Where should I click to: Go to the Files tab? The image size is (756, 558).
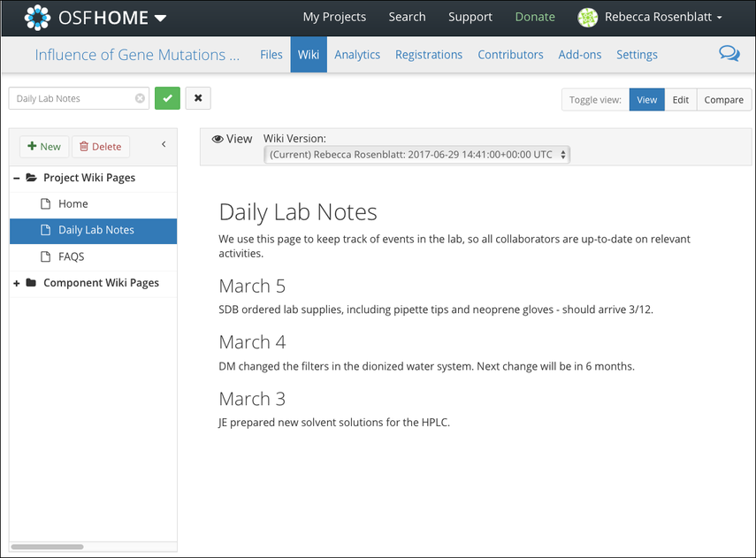coord(271,55)
